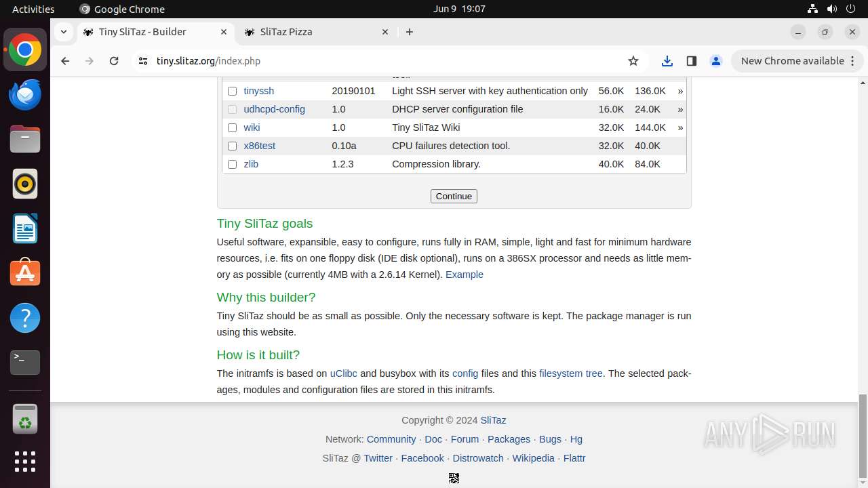Switch to the Tiny SliTaz - Builder tab
Screen dimensions: 868x488
155,32
